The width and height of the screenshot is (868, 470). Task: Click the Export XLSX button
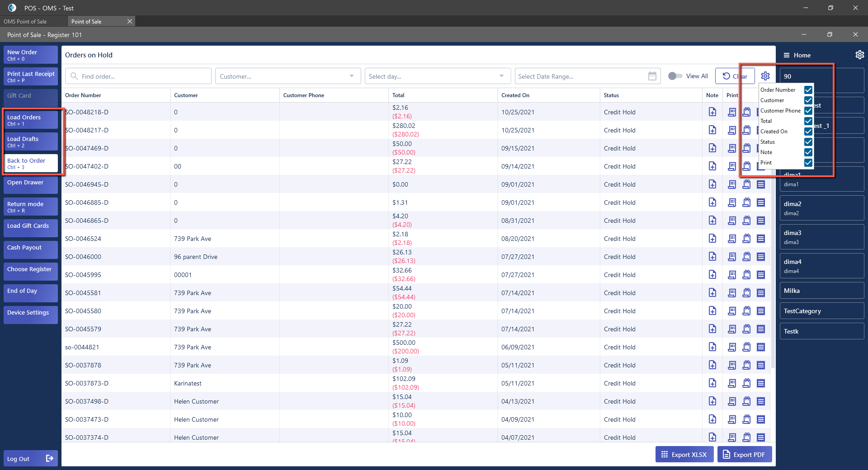[x=684, y=455]
